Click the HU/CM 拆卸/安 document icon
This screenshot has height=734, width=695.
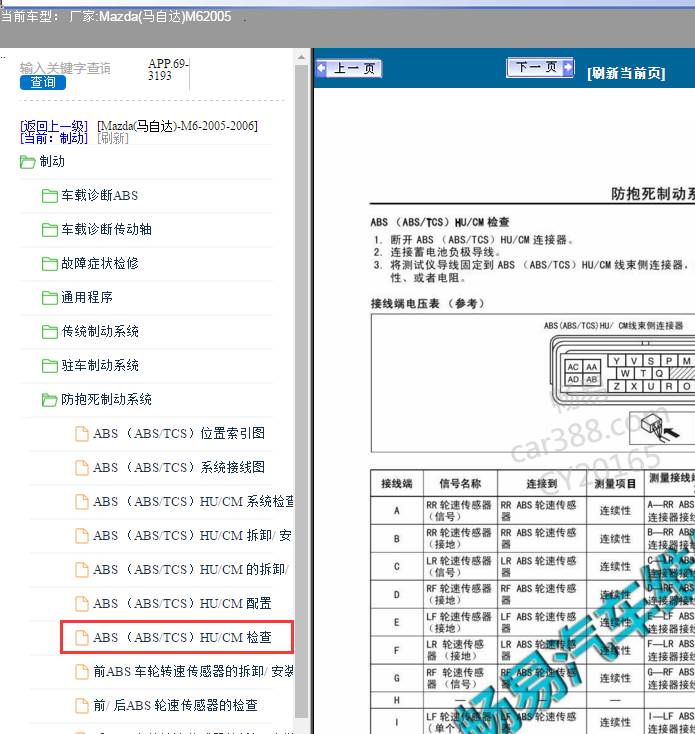(82, 536)
